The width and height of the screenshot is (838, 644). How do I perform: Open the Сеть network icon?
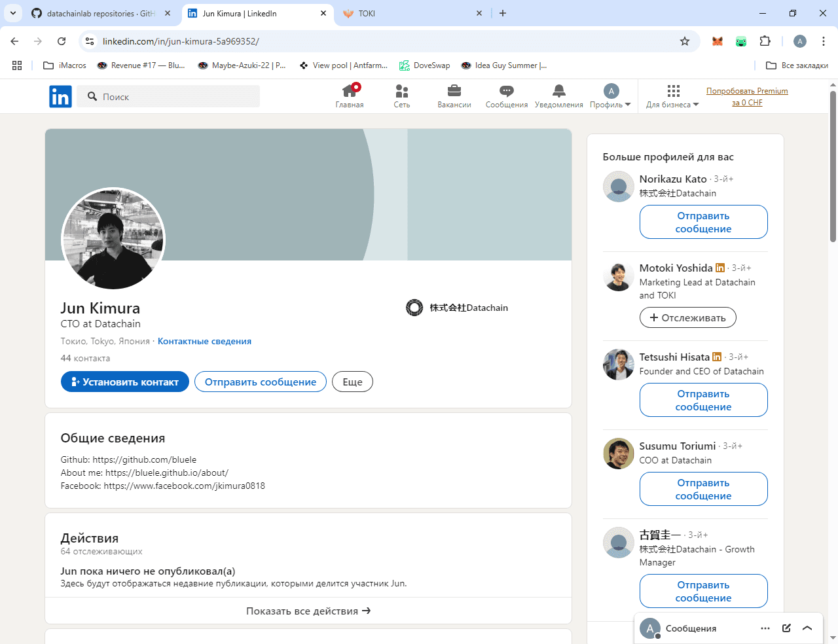402,96
